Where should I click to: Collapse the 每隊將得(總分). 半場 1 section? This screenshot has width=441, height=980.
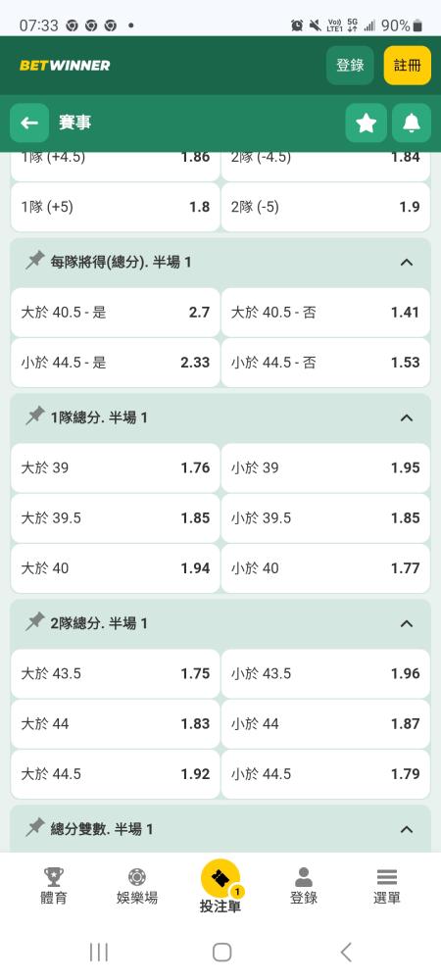click(407, 262)
